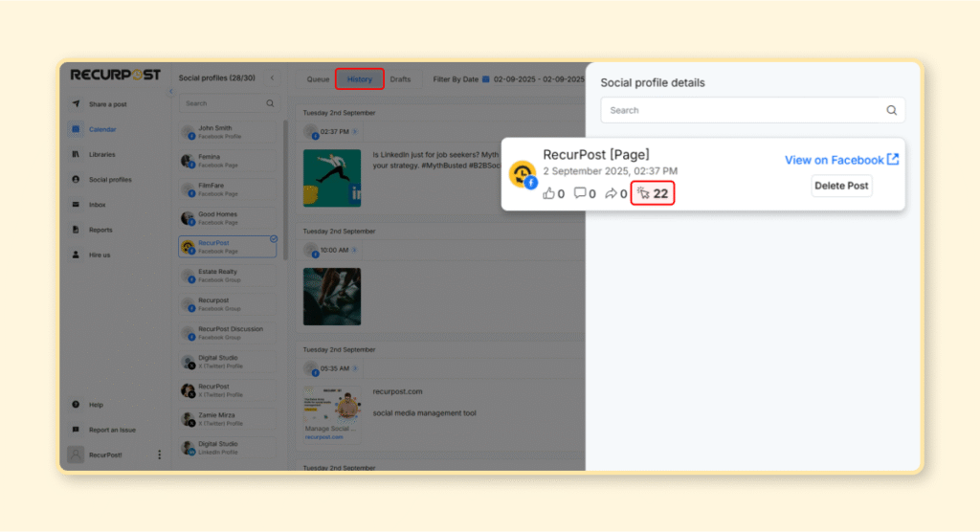
Task: Click the RecurPost logo
Action: pyautogui.click(x=116, y=75)
